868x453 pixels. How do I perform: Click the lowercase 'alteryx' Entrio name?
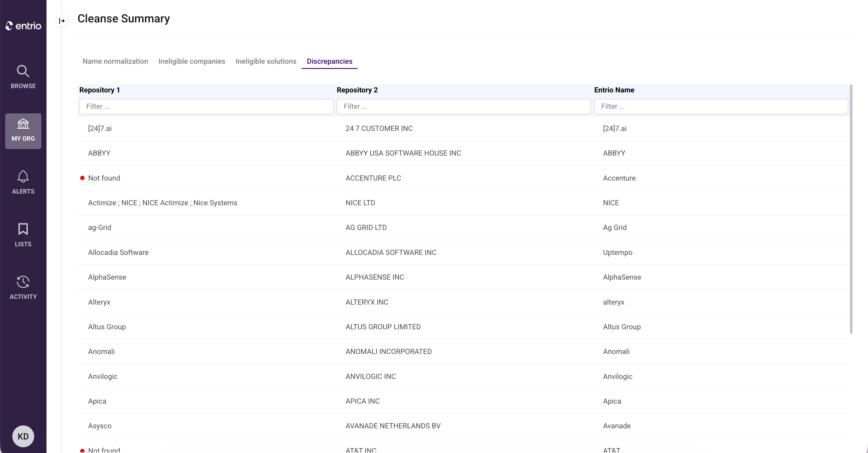coord(613,302)
